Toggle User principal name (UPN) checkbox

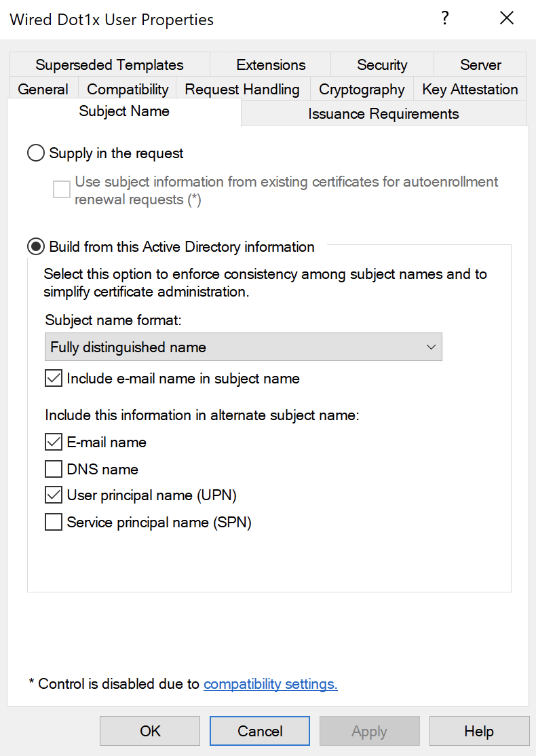coord(54,495)
